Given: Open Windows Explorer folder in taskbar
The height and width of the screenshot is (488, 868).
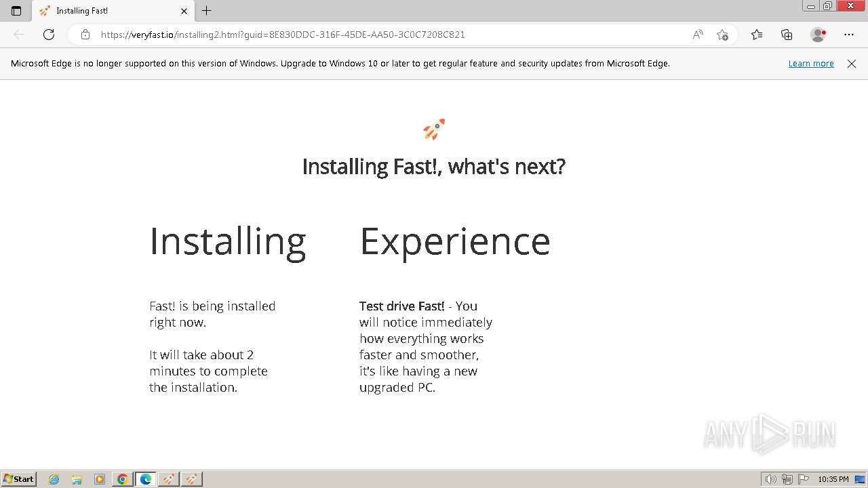Looking at the screenshot, I should pos(77,479).
